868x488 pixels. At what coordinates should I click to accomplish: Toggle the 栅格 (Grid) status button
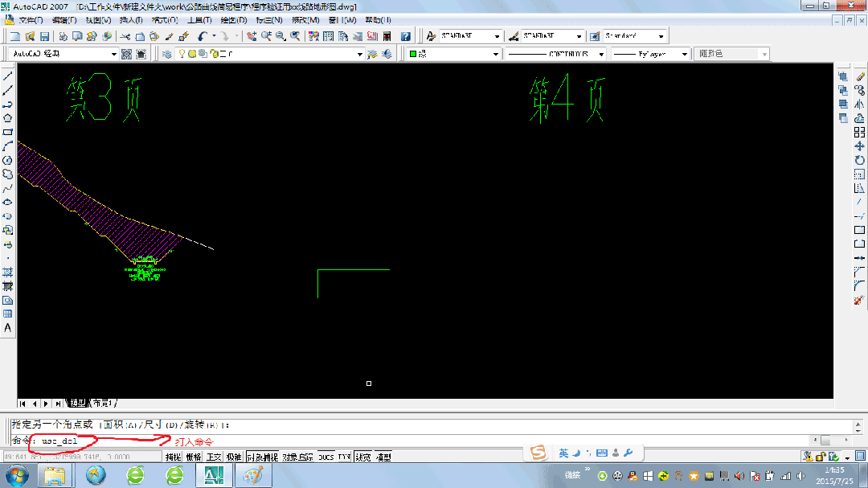point(194,457)
